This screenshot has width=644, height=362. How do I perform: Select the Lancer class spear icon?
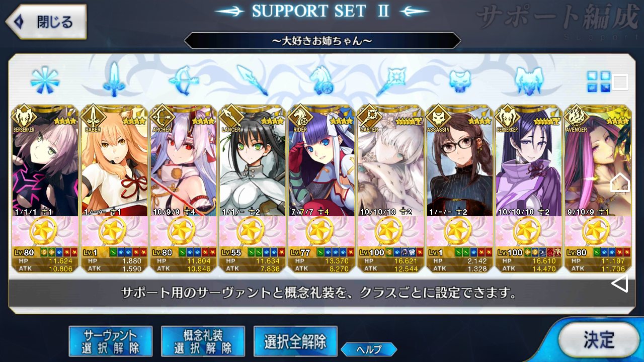click(252, 80)
